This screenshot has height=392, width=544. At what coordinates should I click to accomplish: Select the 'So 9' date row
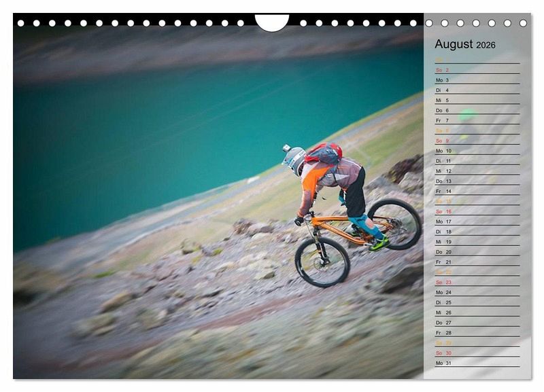(x=477, y=141)
